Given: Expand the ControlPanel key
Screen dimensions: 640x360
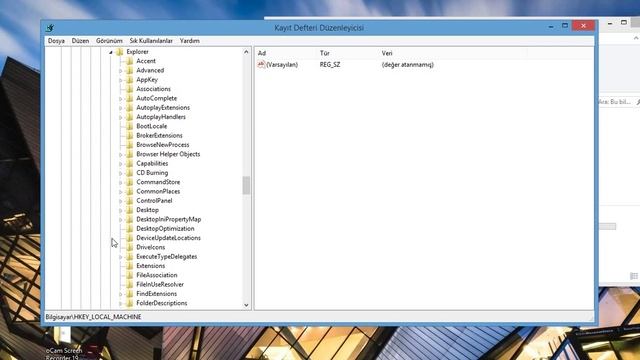Looking at the screenshot, I should (x=120, y=201).
